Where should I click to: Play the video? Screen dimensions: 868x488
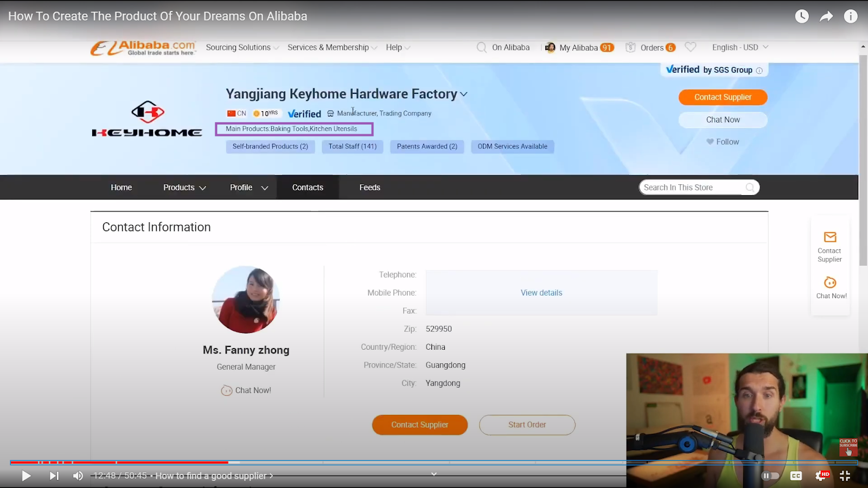(x=26, y=476)
